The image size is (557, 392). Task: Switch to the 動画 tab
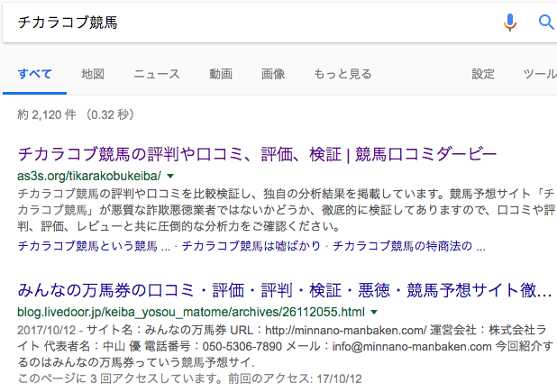(x=221, y=74)
